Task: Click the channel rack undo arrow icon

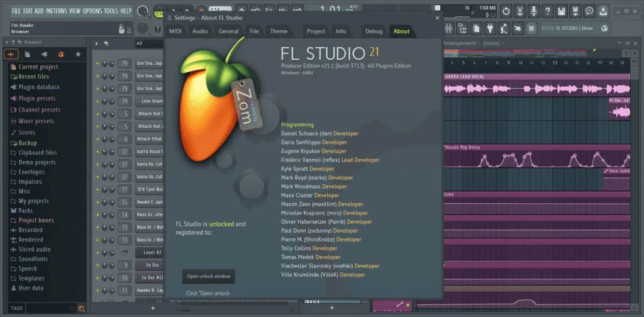Action: 106,43
